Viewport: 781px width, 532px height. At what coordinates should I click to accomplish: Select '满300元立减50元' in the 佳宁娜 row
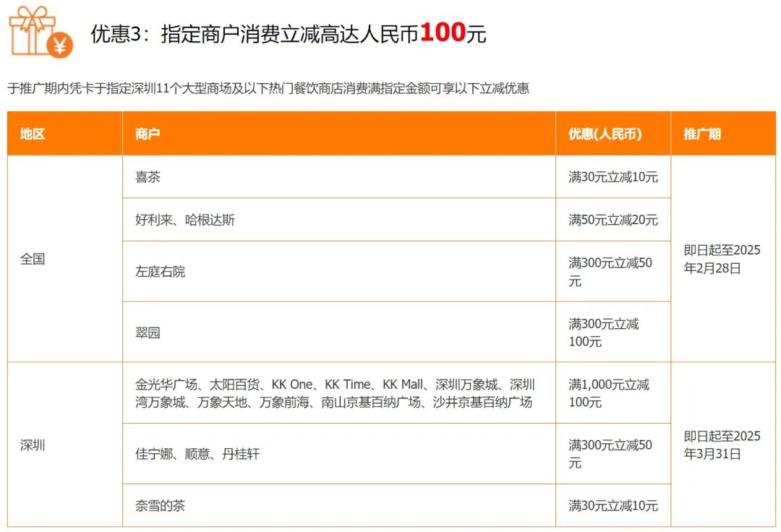coord(610,454)
